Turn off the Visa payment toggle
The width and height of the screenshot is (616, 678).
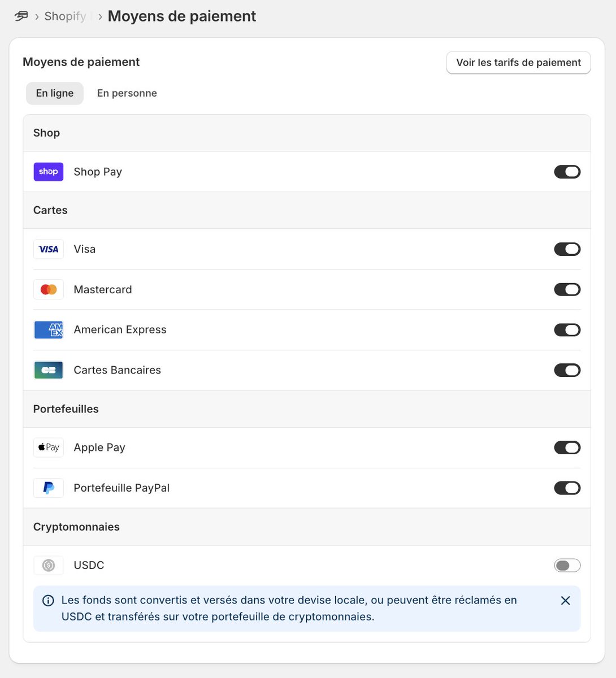(567, 249)
